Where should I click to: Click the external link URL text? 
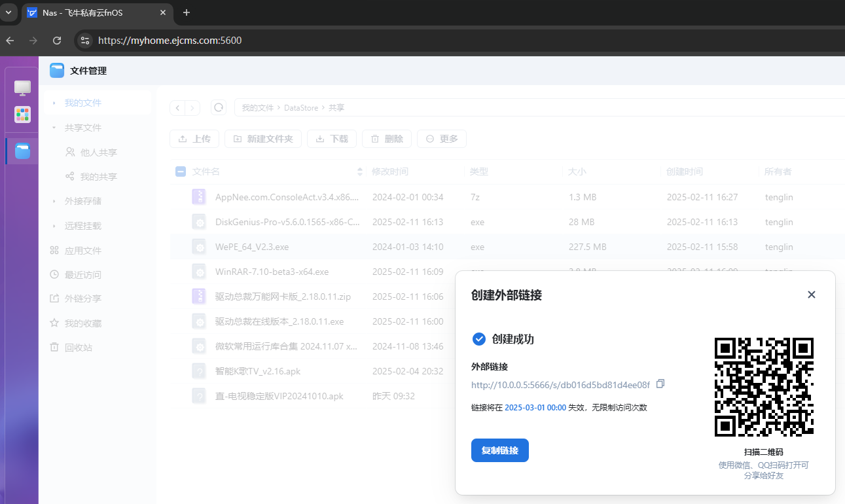point(560,385)
